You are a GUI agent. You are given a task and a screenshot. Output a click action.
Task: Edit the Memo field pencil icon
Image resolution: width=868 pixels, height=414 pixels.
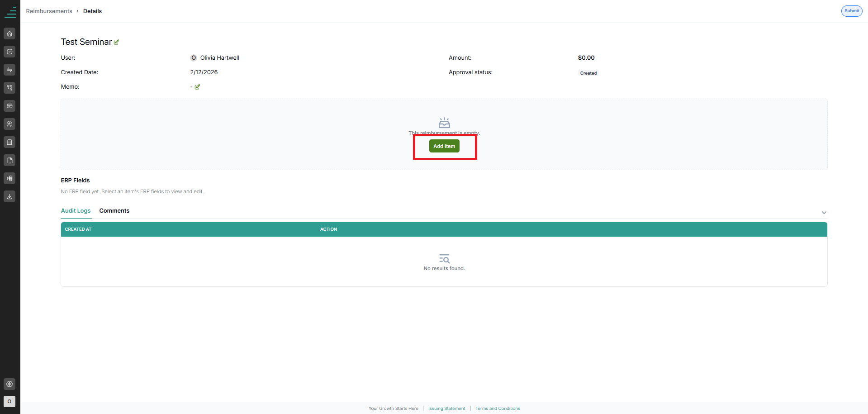(197, 87)
